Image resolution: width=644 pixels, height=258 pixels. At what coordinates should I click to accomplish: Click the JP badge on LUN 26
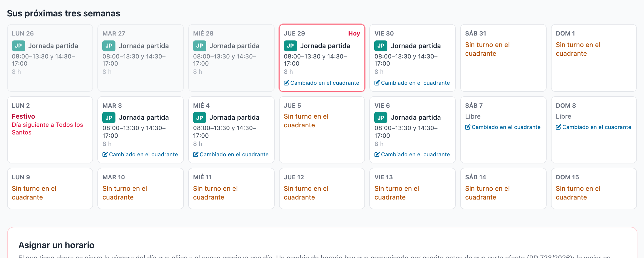pyautogui.click(x=18, y=46)
